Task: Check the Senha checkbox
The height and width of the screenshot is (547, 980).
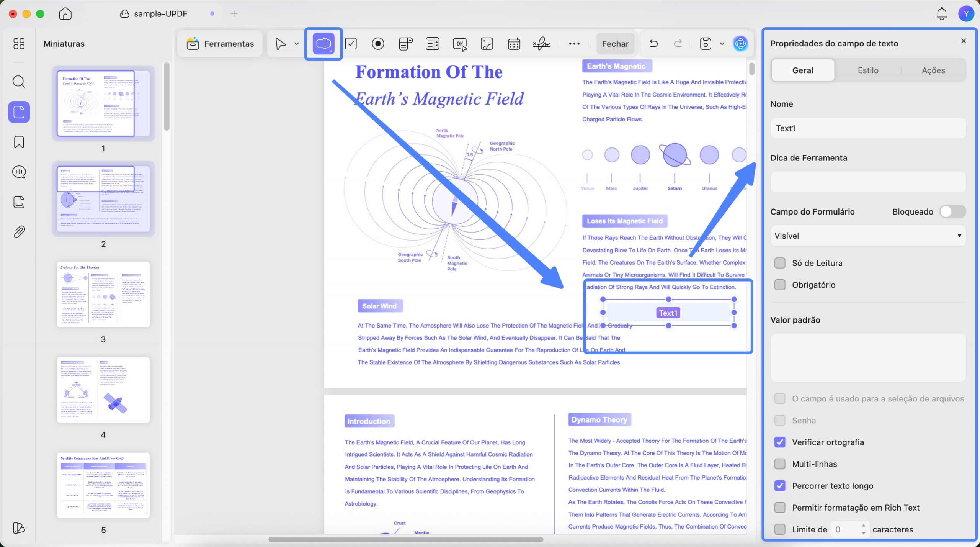Action: (780, 420)
